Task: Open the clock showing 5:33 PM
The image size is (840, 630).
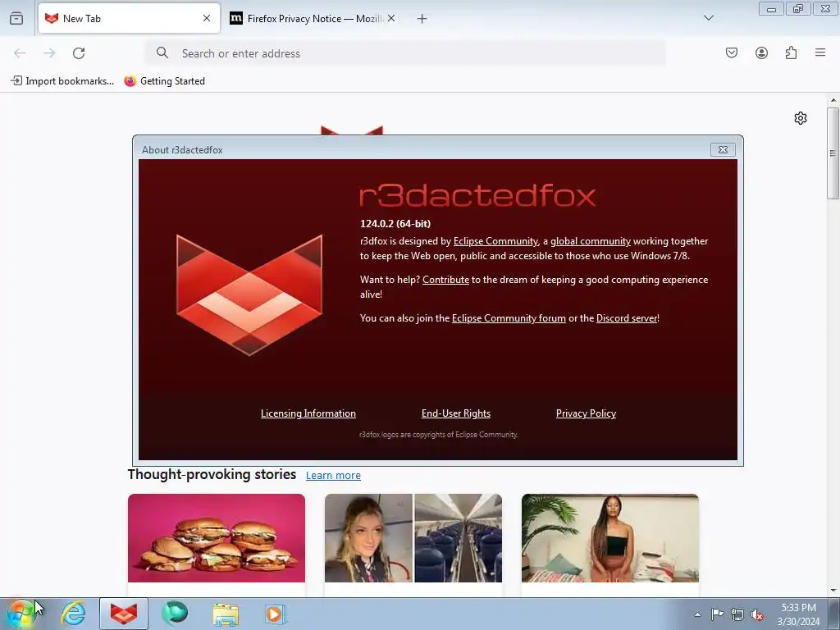Action: click(x=798, y=614)
